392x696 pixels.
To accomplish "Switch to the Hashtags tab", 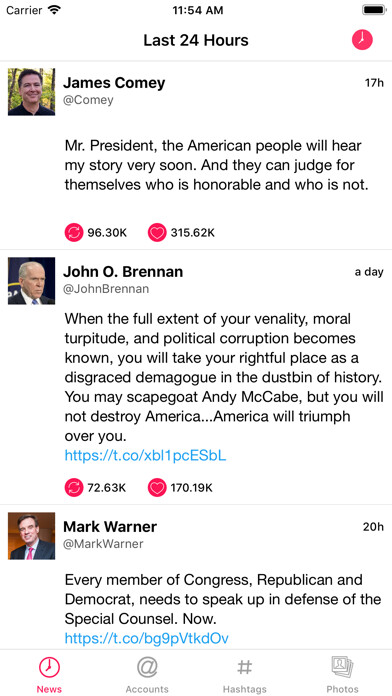I will pyautogui.click(x=245, y=674).
